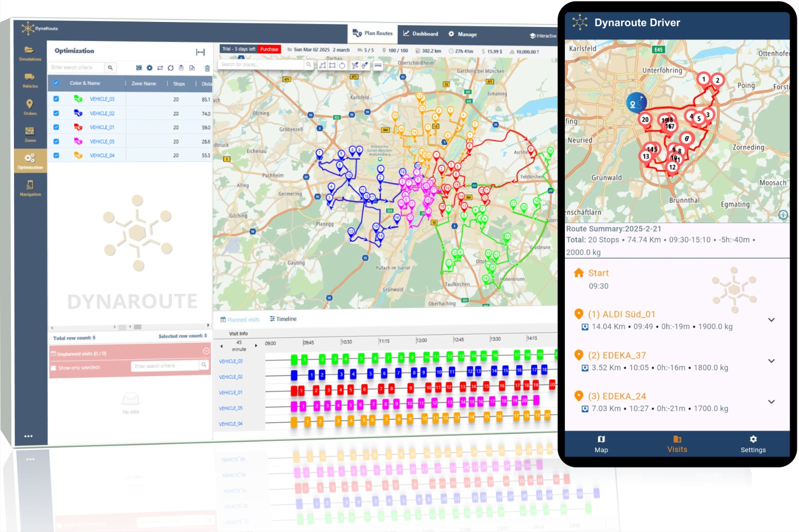Screen dimensions: 799x532
Task: Click the route edit tool on map toolbar
Action: point(355,65)
